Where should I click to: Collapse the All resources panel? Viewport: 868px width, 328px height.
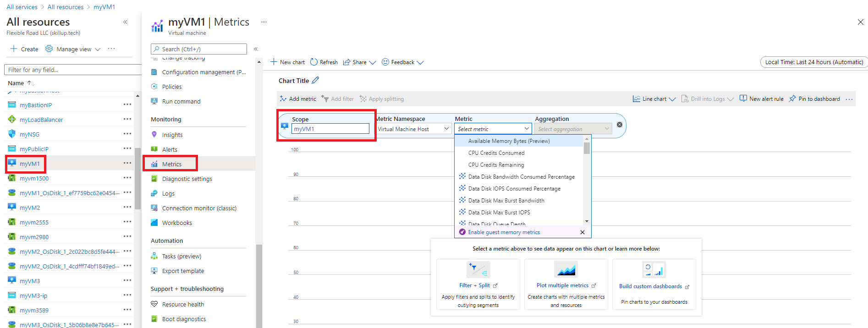(x=125, y=22)
